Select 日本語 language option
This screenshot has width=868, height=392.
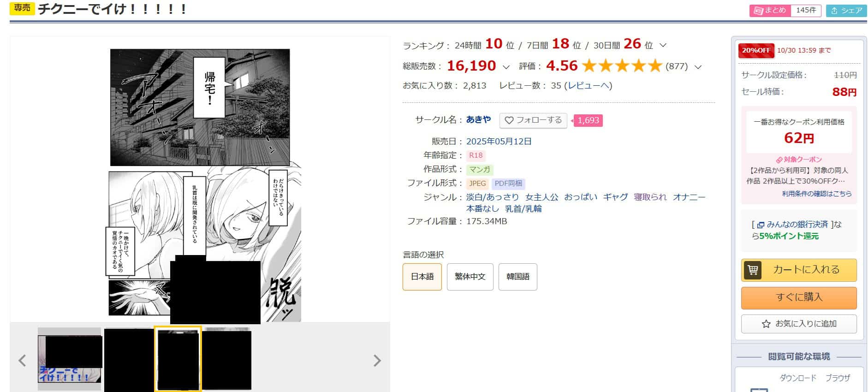tap(422, 277)
